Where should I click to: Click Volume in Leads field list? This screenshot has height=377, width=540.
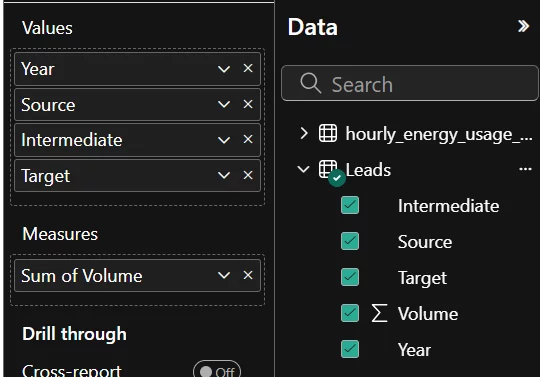(x=428, y=314)
